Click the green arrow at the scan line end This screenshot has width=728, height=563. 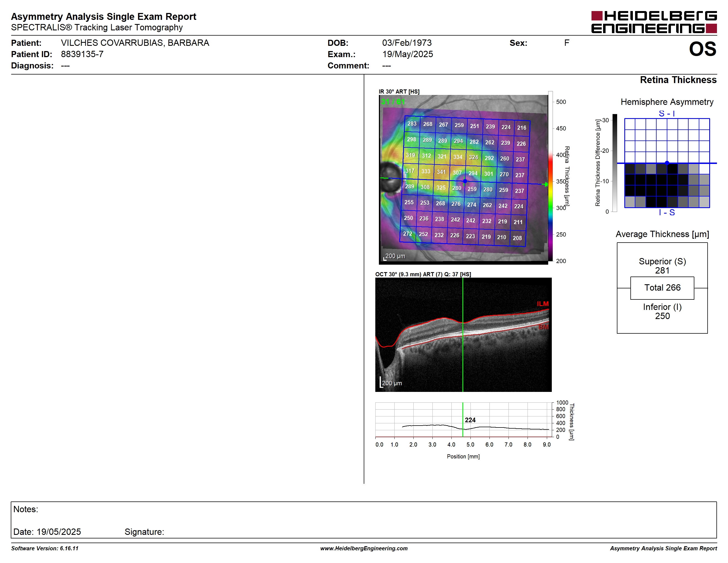pyautogui.click(x=545, y=184)
